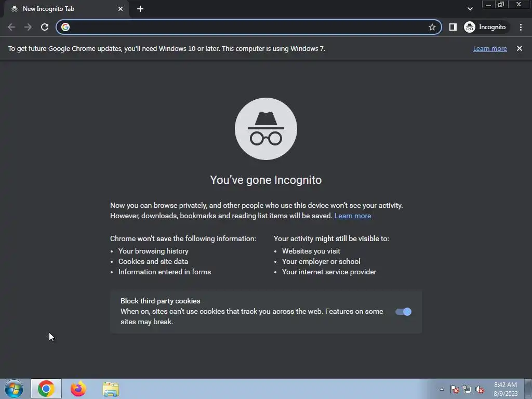Click 'Websites you visit' list item
The height and width of the screenshot is (399, 532).
tap(311, 251)
